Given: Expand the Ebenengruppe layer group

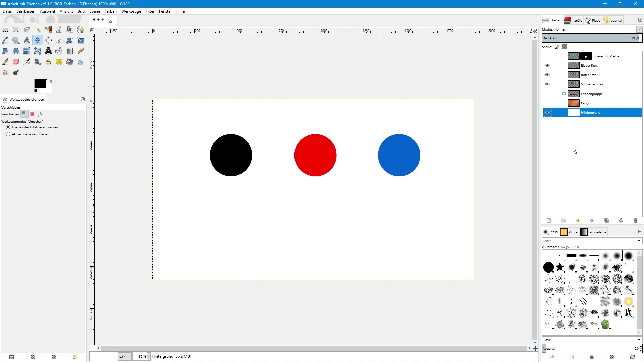Looking at the screenshot, I should [x=564, y=94].
